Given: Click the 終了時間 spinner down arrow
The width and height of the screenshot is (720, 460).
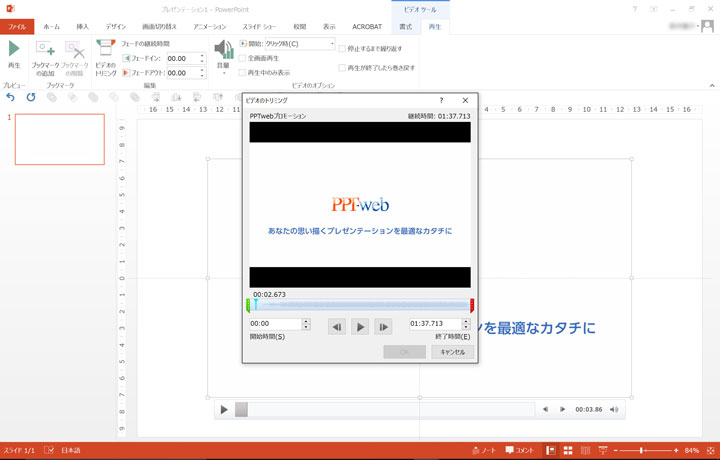Looking at the screenshot, I should point(466,328).
